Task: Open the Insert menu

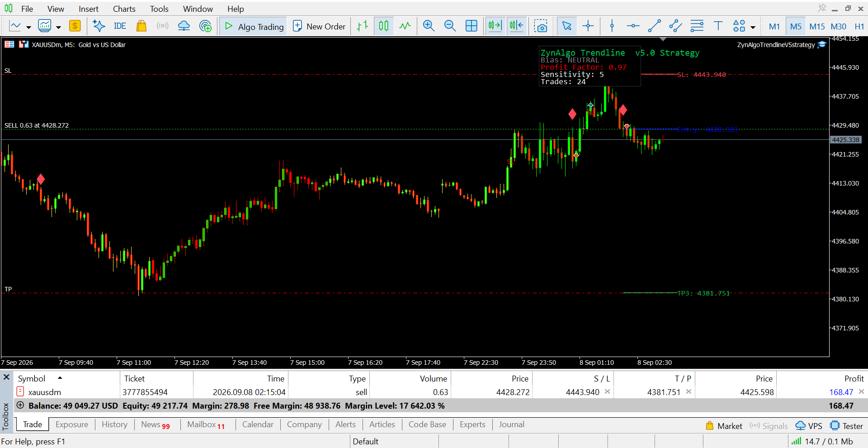Action: coord(88,9)
